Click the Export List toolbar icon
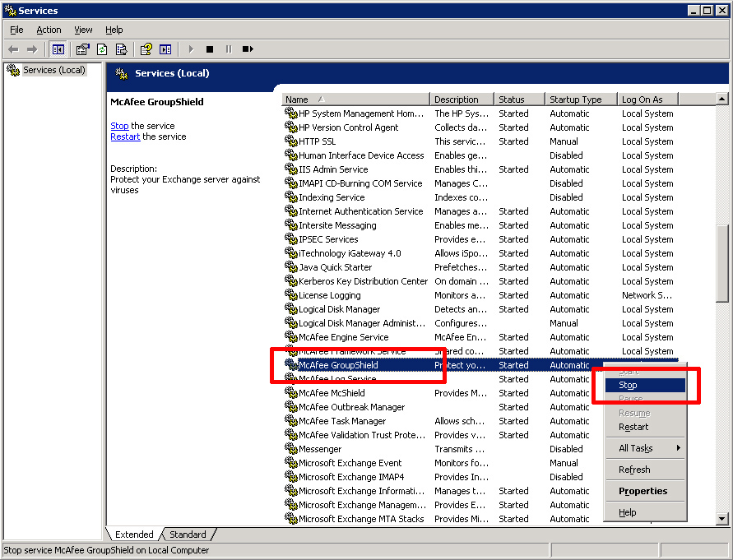The height and width of the screenshot is (560, 733). (121, 49)
